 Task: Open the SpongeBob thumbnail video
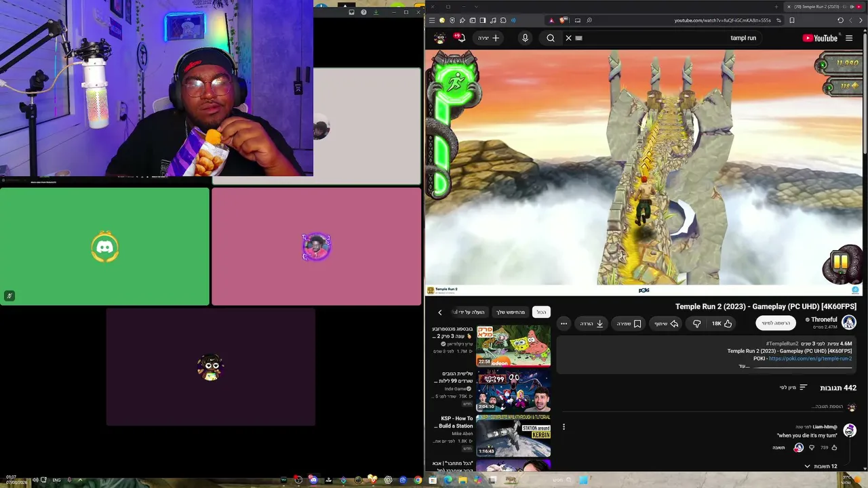coord(513,346)
